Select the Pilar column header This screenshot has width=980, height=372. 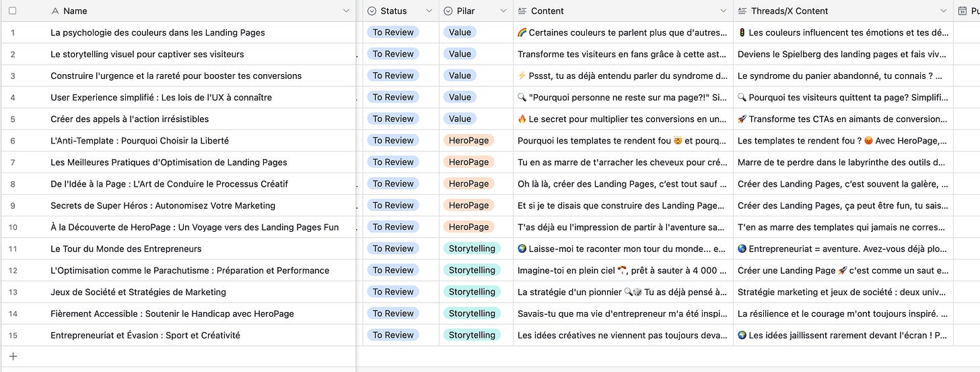pos(476,11)
